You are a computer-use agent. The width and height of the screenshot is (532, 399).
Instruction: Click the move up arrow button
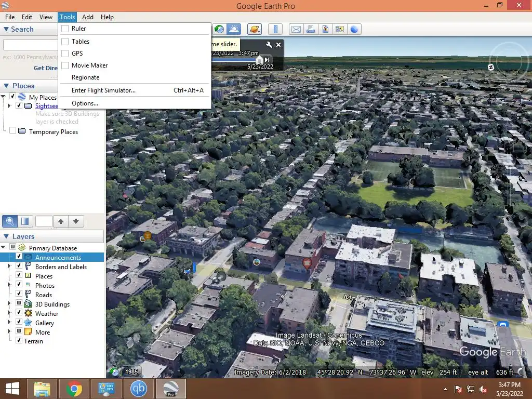click(x=61, y=221)
